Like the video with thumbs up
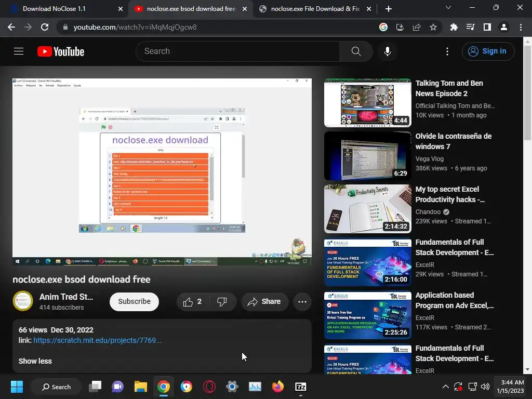Viewport: 532px width, 399px height. tap(192, 302)
